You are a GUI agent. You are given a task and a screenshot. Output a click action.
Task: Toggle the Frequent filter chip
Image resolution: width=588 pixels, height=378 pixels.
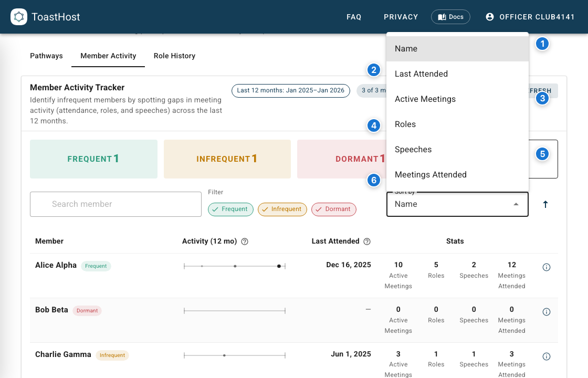230,209
